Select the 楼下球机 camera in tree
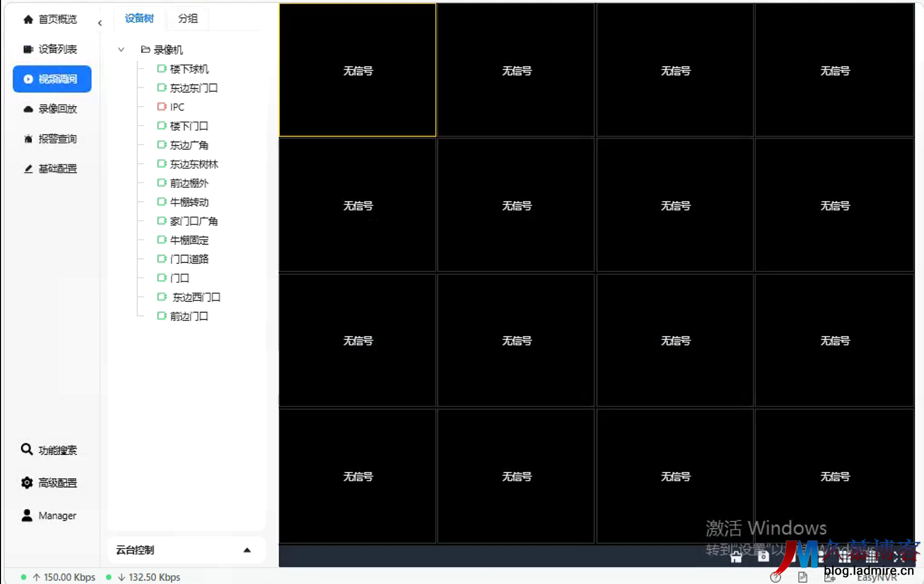Image resolution: width=924 pixels, height=584 pixels. click(189, 69)
